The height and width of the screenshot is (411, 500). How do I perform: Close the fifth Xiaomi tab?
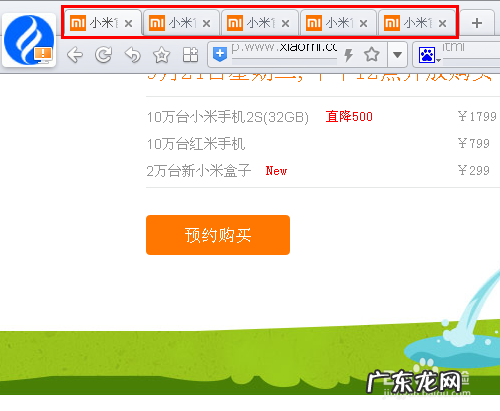[442, 23]
